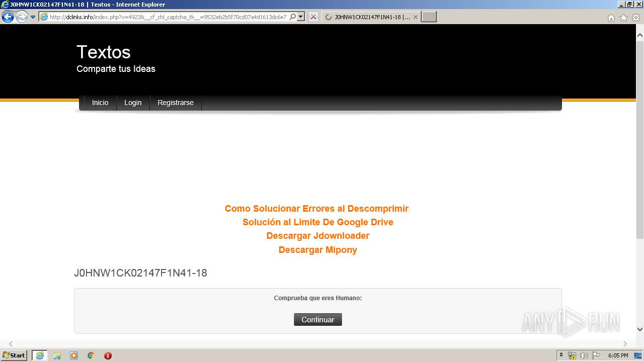Click the volume speaker tray icon
This screenshot has width=644, height=362.
[584, 355]
